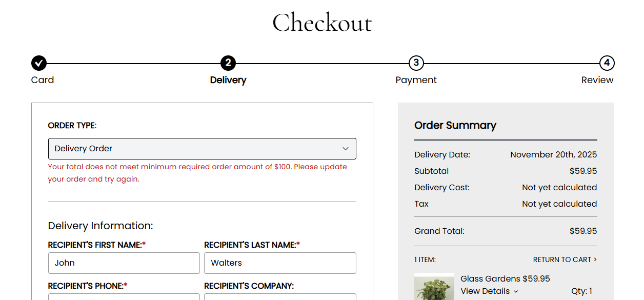644x300 pixels.
Task: Select the Delivery step label
Action: (x=228, y=80)
